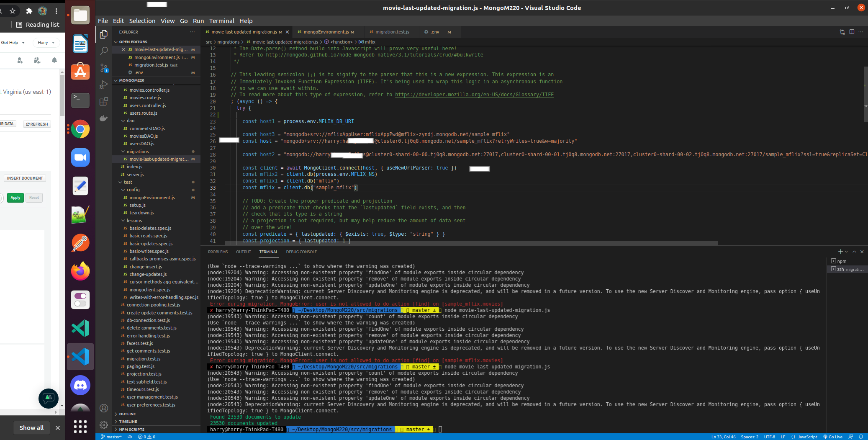Switch to the PROBLEMS panel tab

point(218,252)
